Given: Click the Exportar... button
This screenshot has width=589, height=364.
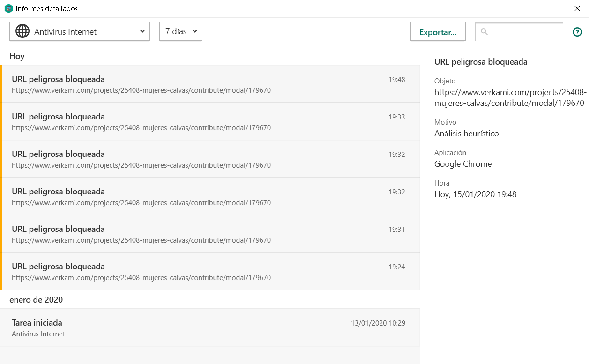Looking at the screenshot, I should 438,32.
